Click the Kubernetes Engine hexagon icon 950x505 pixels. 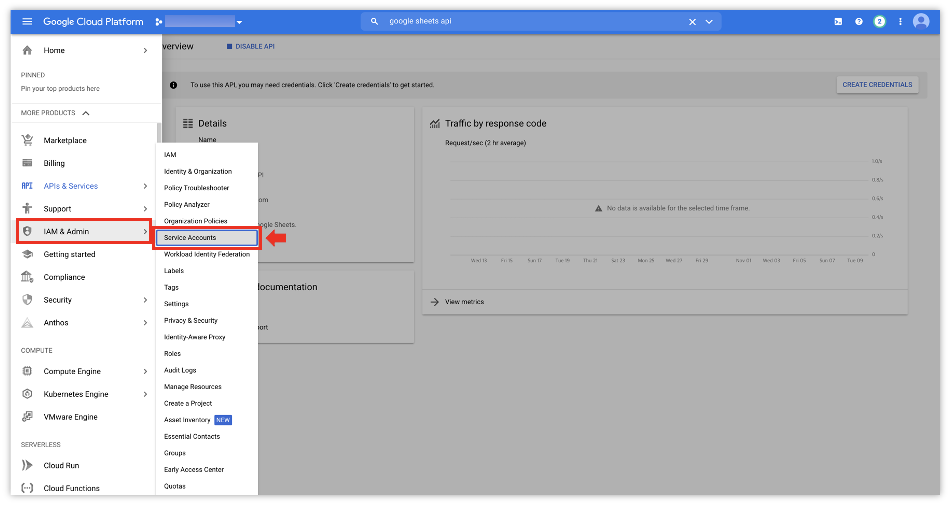pyautogui.click(x=27, y=394)
